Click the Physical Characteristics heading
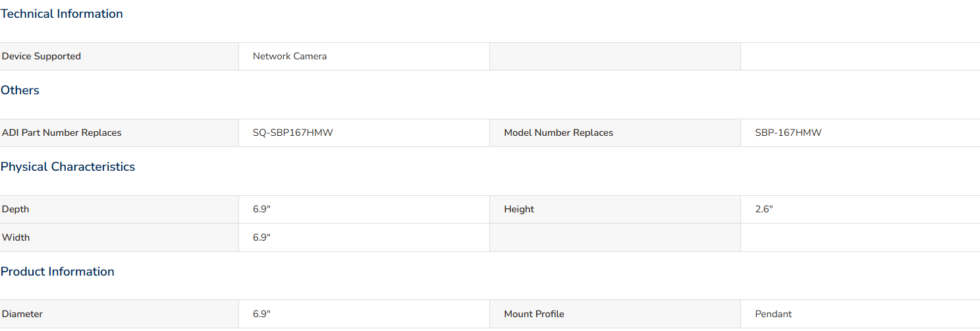Screen dimensions: 980x331 point(68,167)
